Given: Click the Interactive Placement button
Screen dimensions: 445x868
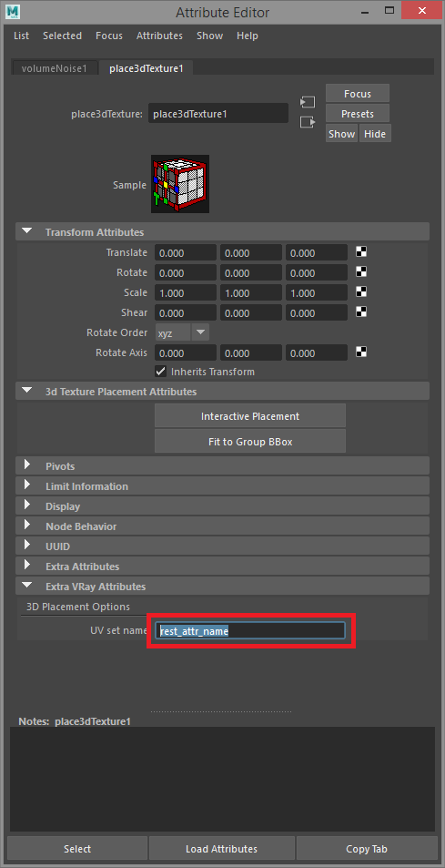Looking at the screenshot, I should [250, 415].
